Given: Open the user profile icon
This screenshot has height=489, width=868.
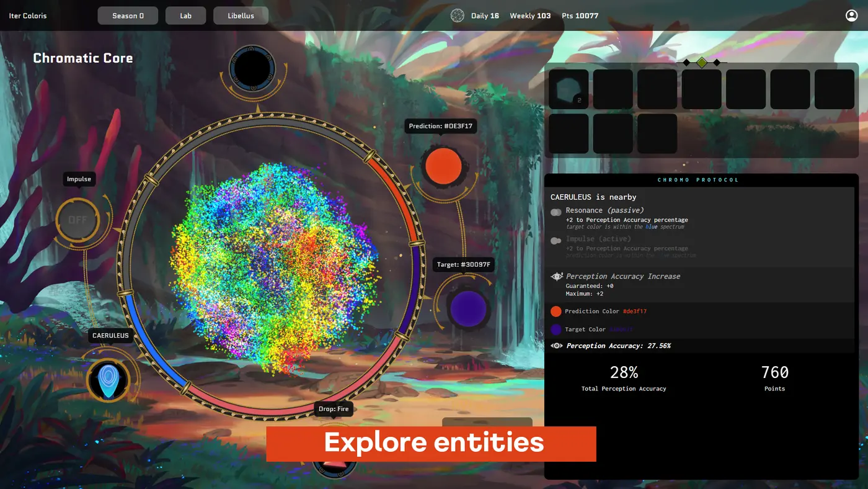Looking at the screenshot, I should (x=851, y=16).
